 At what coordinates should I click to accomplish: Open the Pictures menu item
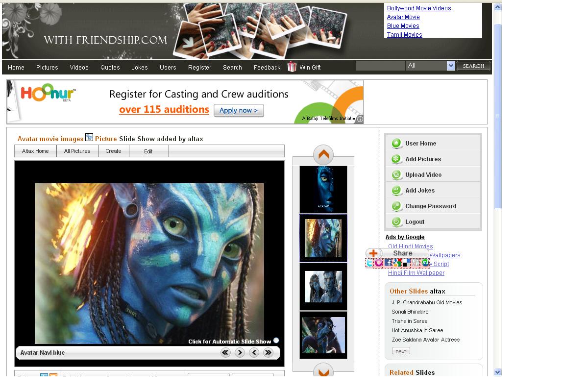click(x=47, y=68)
